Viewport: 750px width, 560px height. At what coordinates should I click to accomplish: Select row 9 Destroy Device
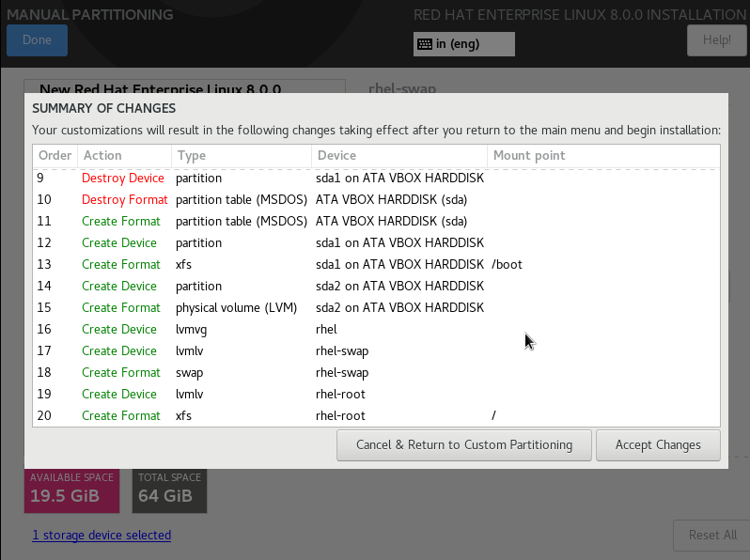377,178
